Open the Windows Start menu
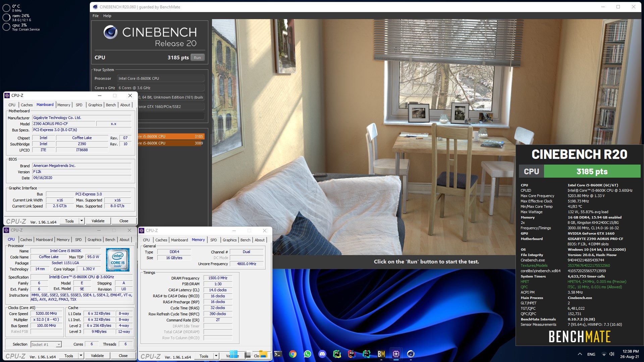644x362 pixels. click(x=234, y=354)
